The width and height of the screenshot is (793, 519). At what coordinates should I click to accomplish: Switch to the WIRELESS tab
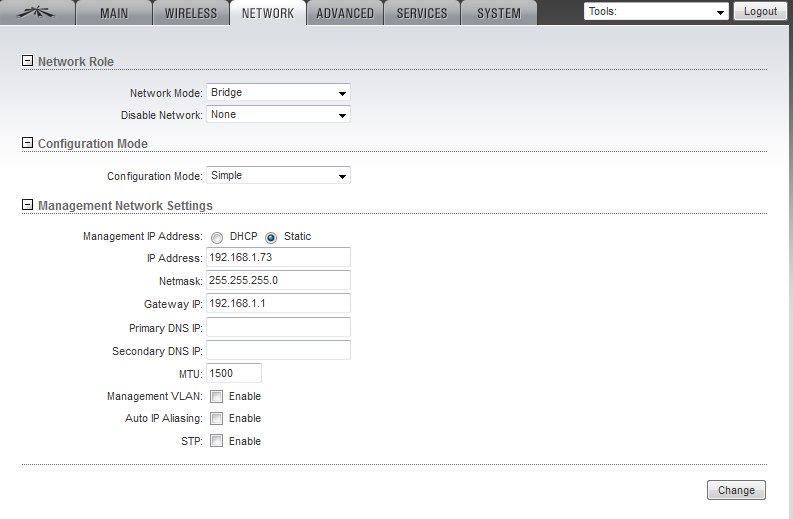pyautogui.click(x=191, y=13)
